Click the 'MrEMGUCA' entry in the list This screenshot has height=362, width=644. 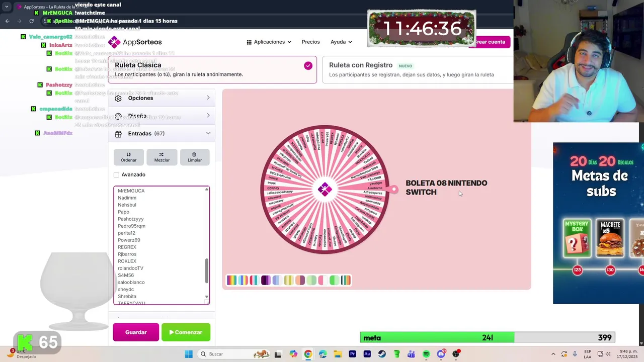(x=131, y=191)
